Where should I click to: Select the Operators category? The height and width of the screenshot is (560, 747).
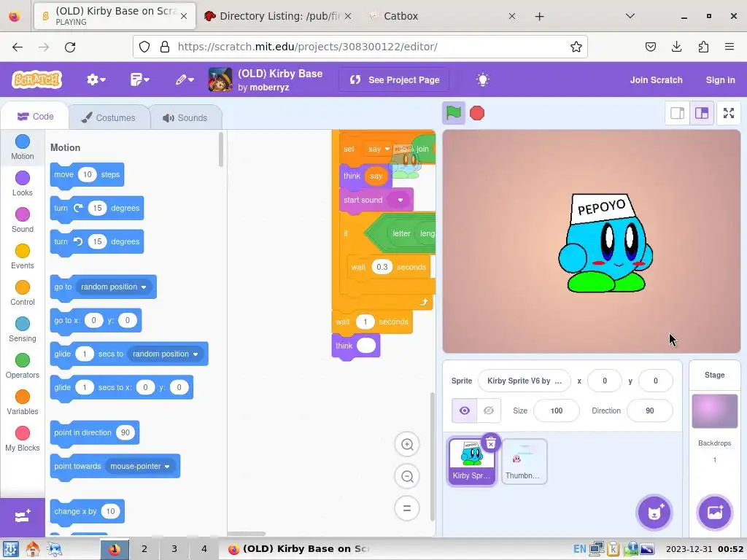tap(23, 366)
